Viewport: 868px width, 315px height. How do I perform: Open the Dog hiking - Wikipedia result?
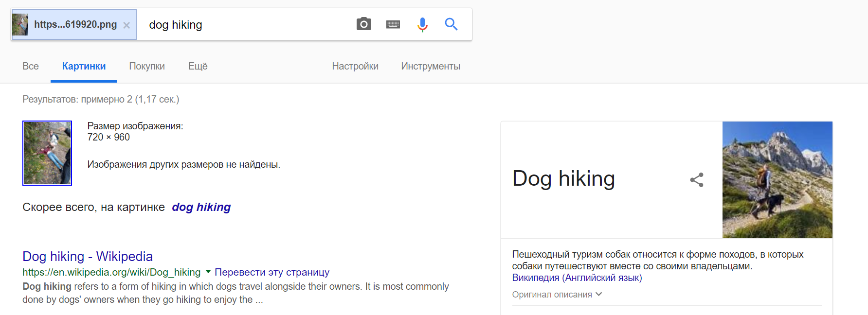[x=88, y=256]
